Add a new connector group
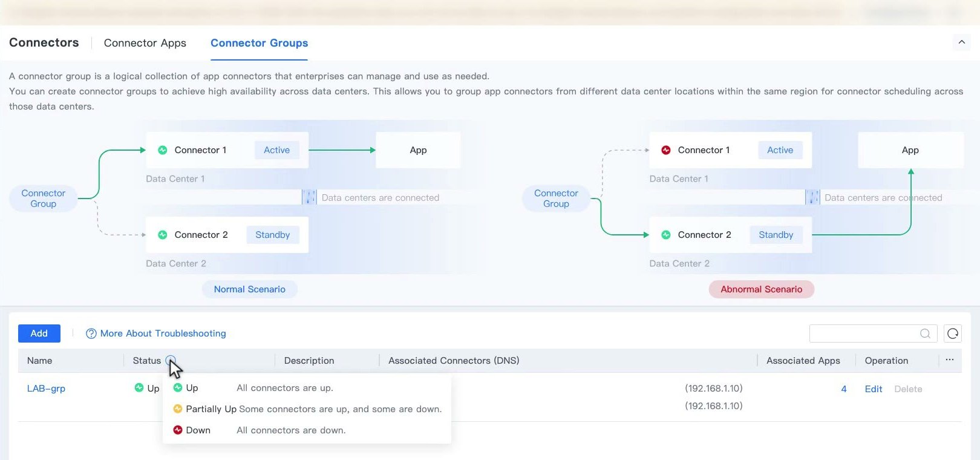The image size is (980, 460). click(39, 333)
